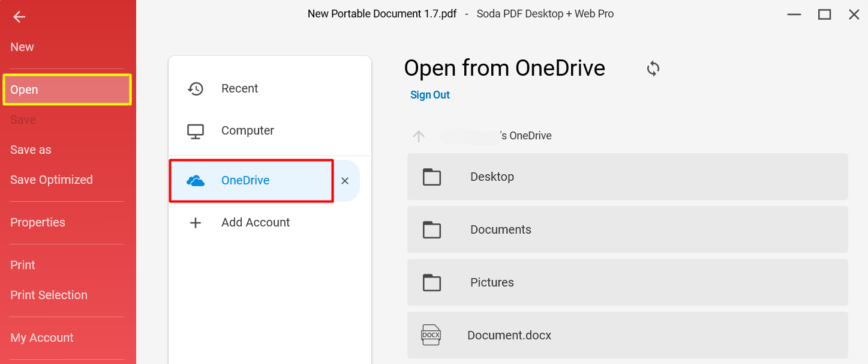Image resolution: width=868 pixels, height=364 pixels.
Task: Open the Properties menu item
Action: click(x=38, y=222)
